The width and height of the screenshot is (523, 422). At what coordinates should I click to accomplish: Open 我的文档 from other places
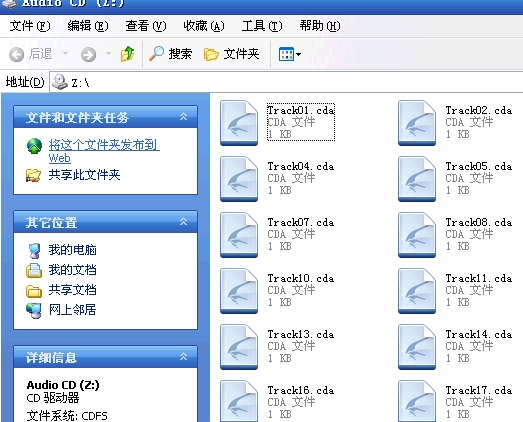pyautogui.click(x=72, y=270)
